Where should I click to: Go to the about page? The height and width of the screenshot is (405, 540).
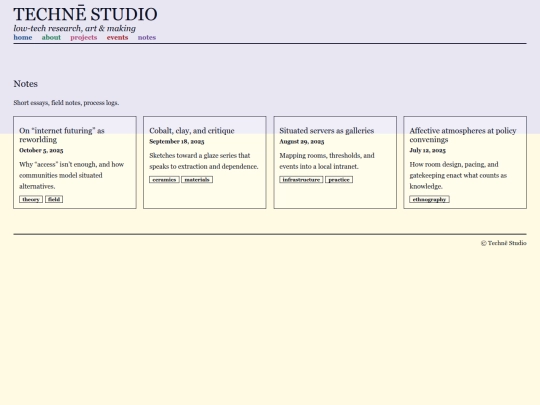point(51,38)
